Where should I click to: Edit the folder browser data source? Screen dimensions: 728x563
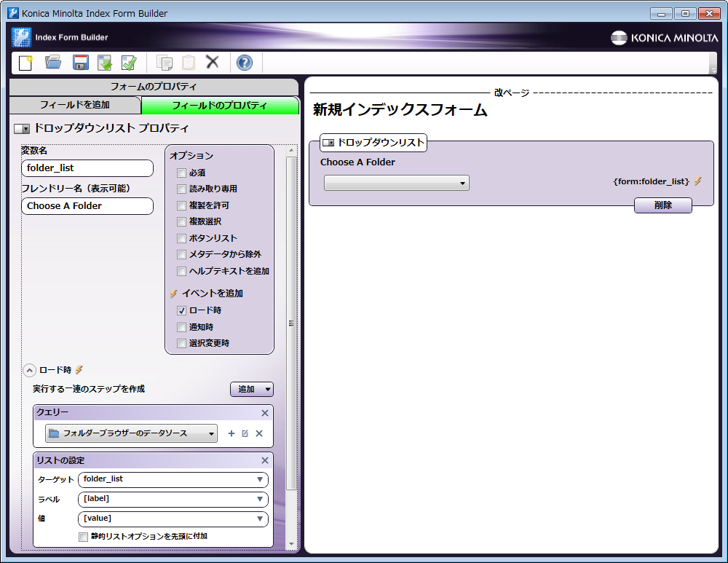coord(245,433)
